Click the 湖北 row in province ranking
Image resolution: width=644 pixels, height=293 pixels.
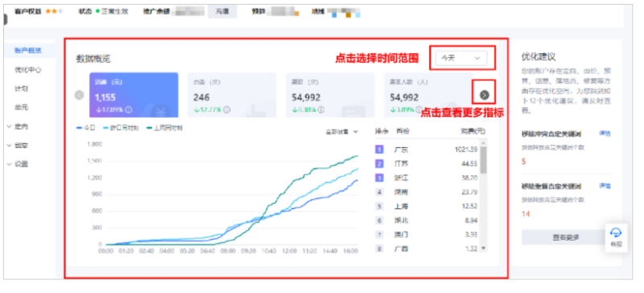[x=427, y=221]
